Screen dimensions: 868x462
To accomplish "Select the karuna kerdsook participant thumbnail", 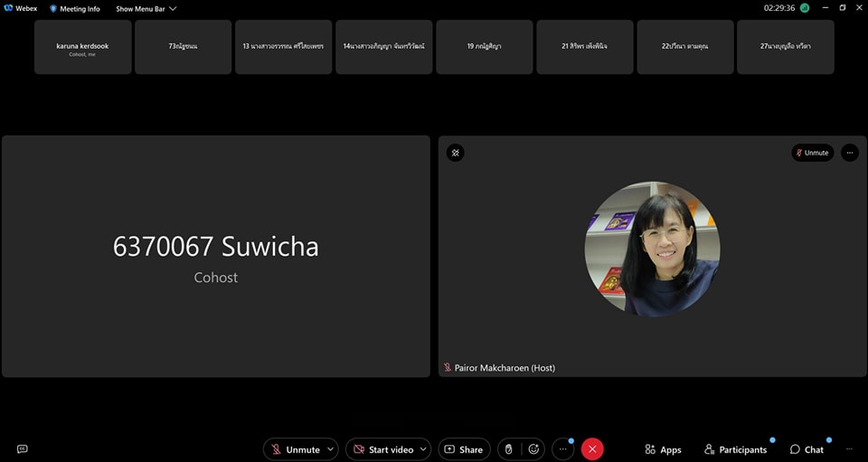I will tap(82, 47).
